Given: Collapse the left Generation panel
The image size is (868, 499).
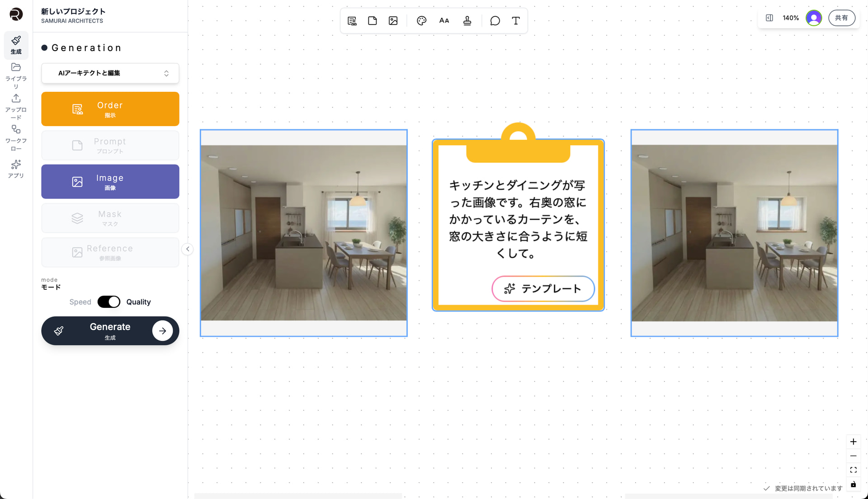Looking at the screenshot, I should (x=188, y=249).
